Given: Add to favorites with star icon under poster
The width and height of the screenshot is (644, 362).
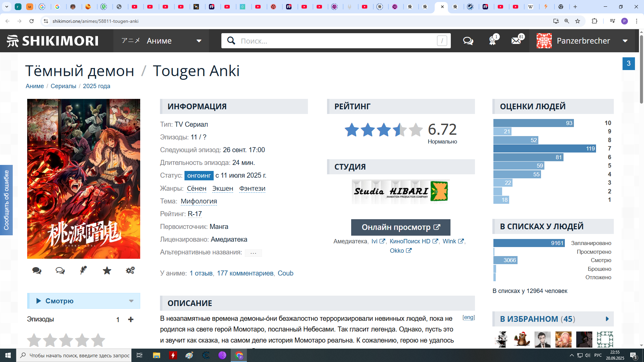Looking at the screenshot, I should 107,270.
